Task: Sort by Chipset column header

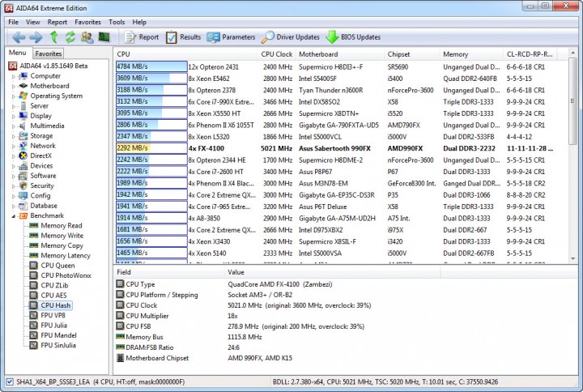Action: point(411,54)
